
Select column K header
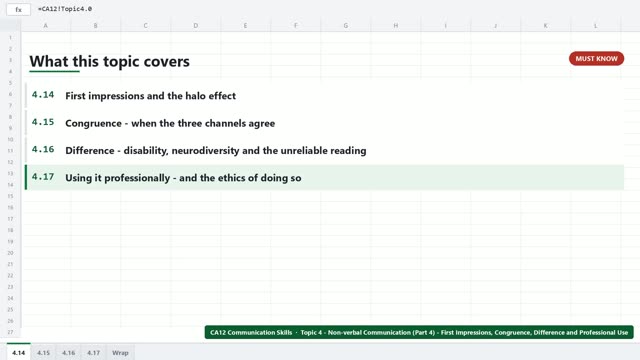click(545, 25)
